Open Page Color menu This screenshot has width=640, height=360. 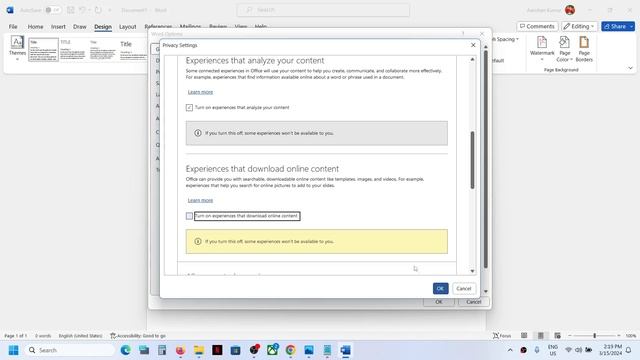pyautogui.click(x=564, y=48)
